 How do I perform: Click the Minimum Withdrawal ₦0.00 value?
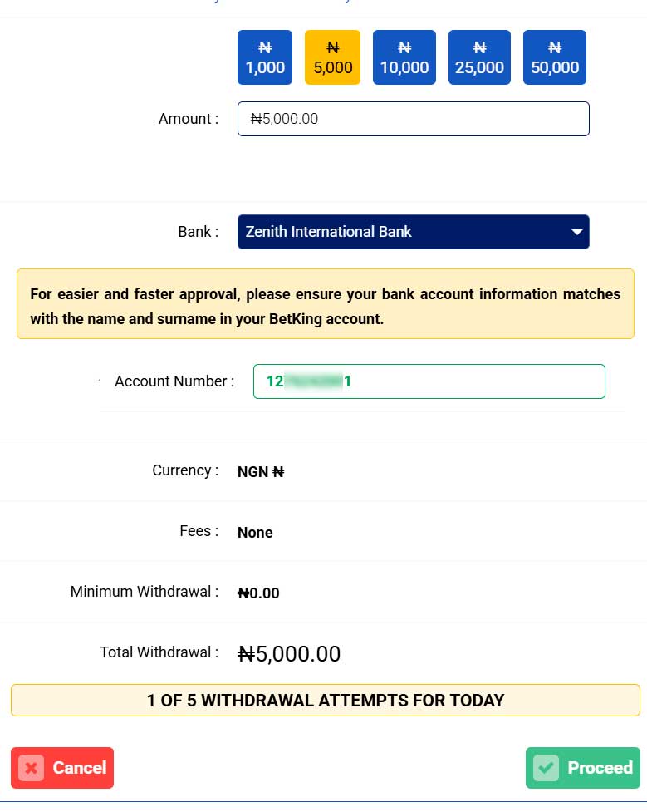[x=258, y=593]
